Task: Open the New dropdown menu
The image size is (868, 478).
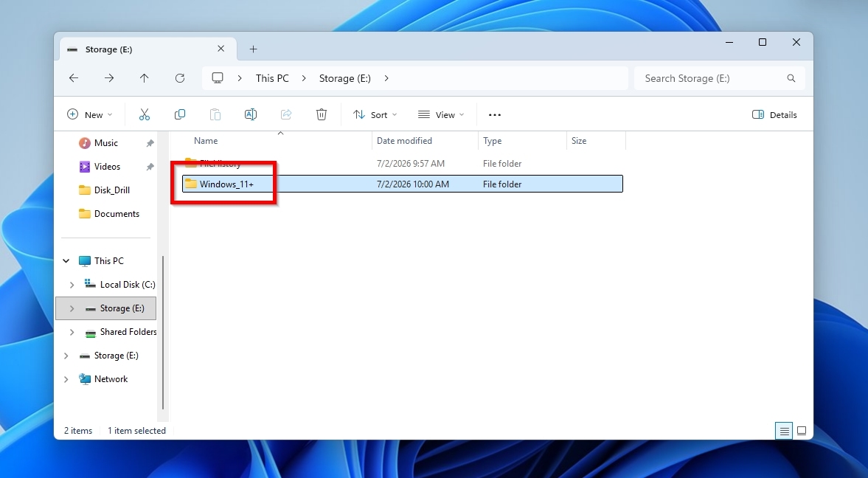Action: pos(90,114)
